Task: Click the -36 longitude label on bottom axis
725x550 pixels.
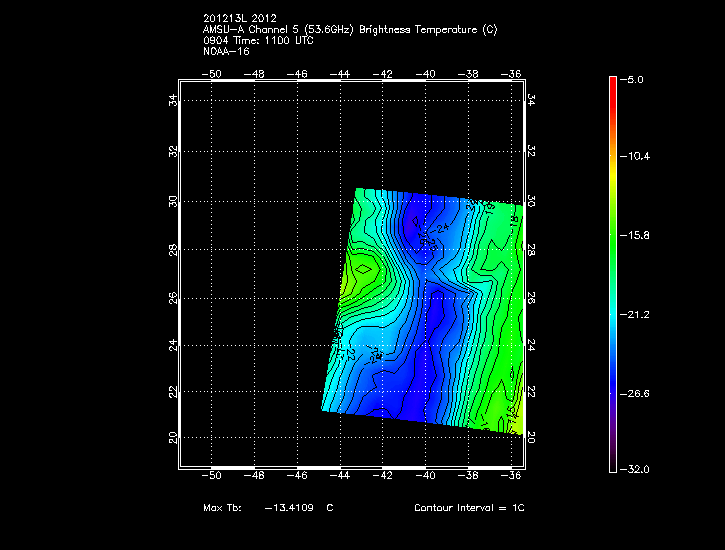Action: pyautogui.click(x=514, y=477)
